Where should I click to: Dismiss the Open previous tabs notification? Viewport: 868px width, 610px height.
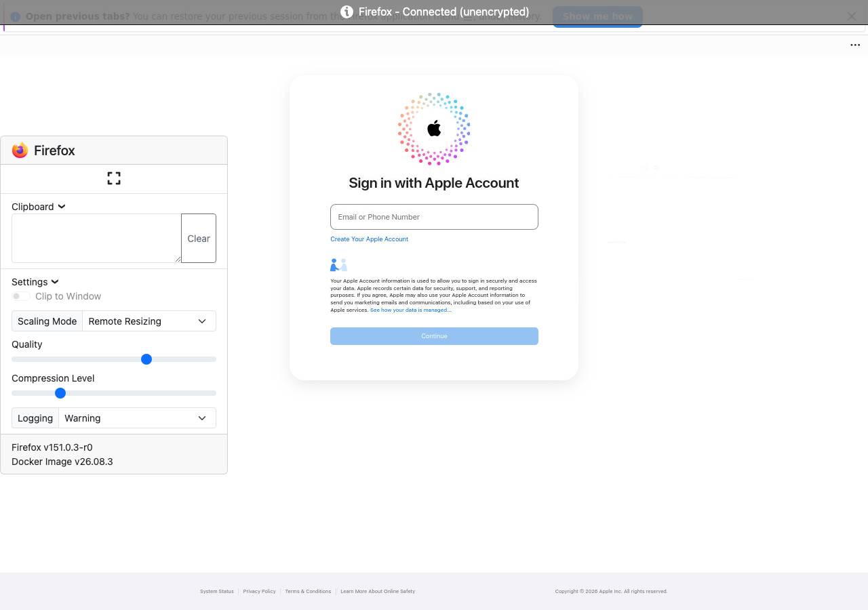tap(852, 16)
